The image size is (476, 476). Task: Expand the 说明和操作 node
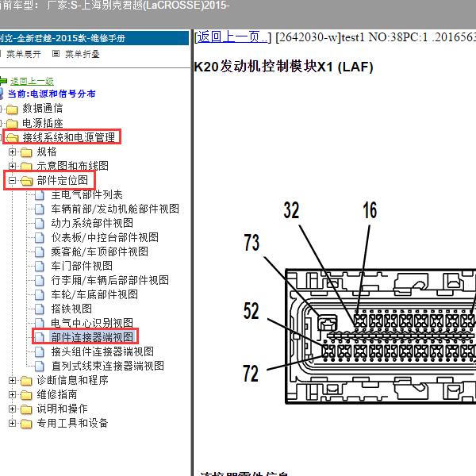click(x=12, y=409)
